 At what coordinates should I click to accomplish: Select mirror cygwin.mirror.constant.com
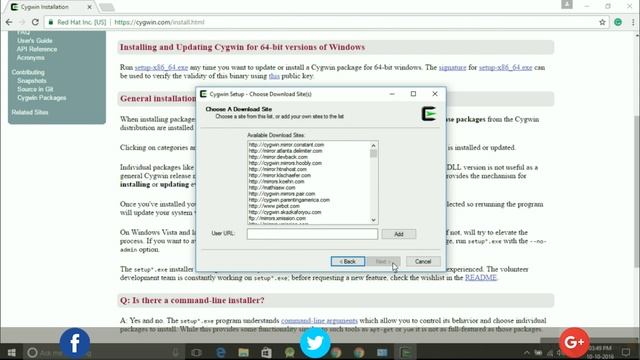[286, 144]
